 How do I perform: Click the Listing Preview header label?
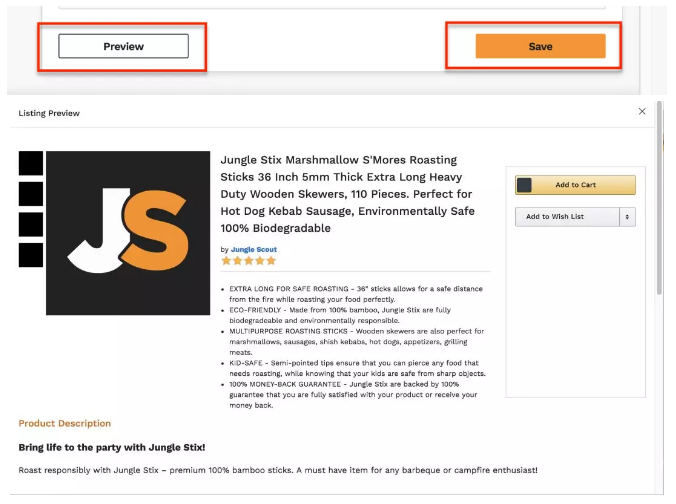tap(49, 113)
